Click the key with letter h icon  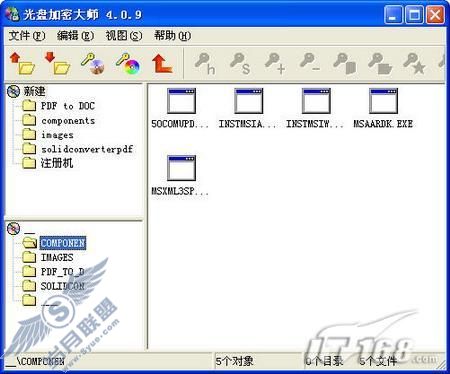(x=205, y=64)
